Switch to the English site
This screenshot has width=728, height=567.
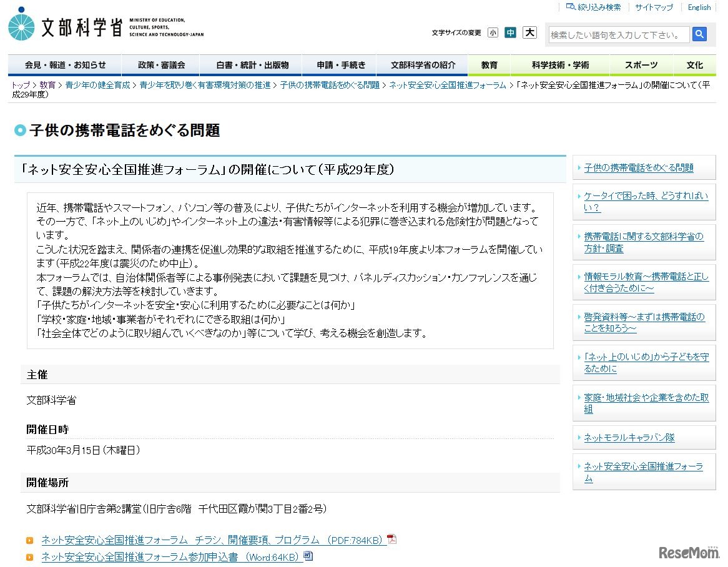699,7
